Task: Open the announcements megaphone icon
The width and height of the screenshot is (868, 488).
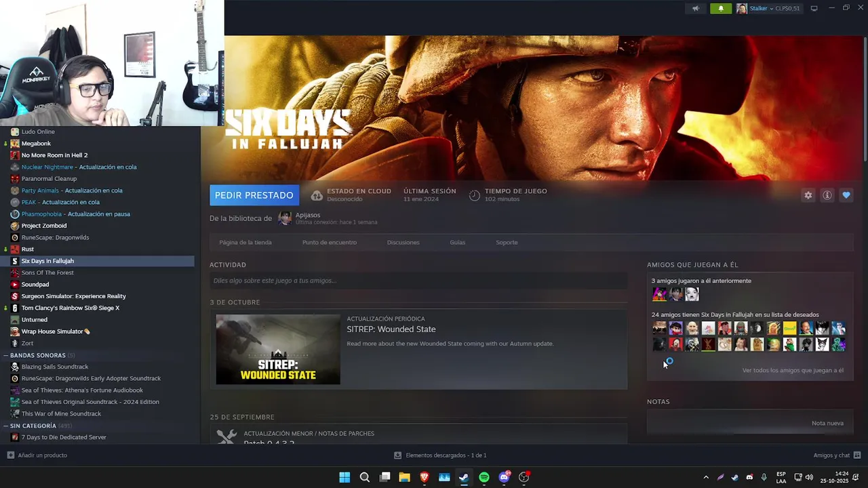Action: [x=695, y=9]
